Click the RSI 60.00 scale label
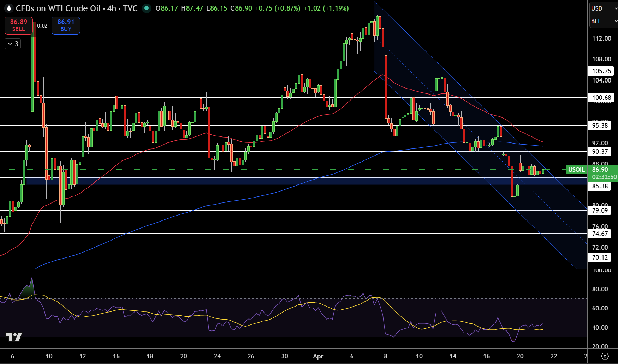 pos(600,308)
